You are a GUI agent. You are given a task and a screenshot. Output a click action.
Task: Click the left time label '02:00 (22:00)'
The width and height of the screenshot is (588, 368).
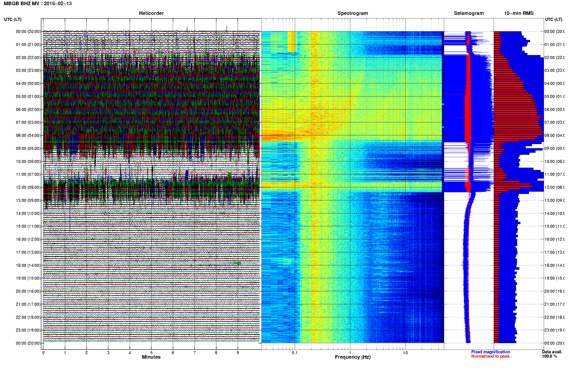click(x=28, y=58)
